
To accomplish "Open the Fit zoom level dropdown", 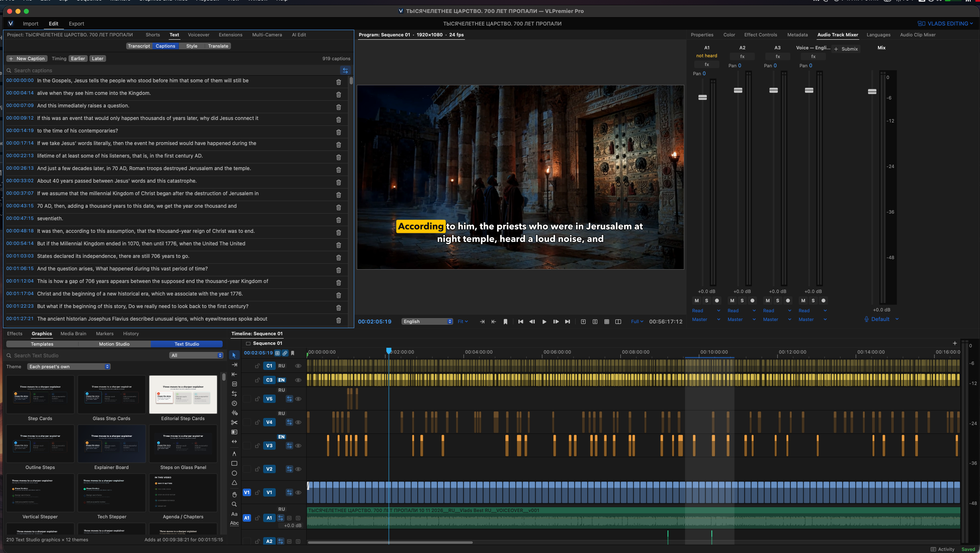I will (463, 321).
